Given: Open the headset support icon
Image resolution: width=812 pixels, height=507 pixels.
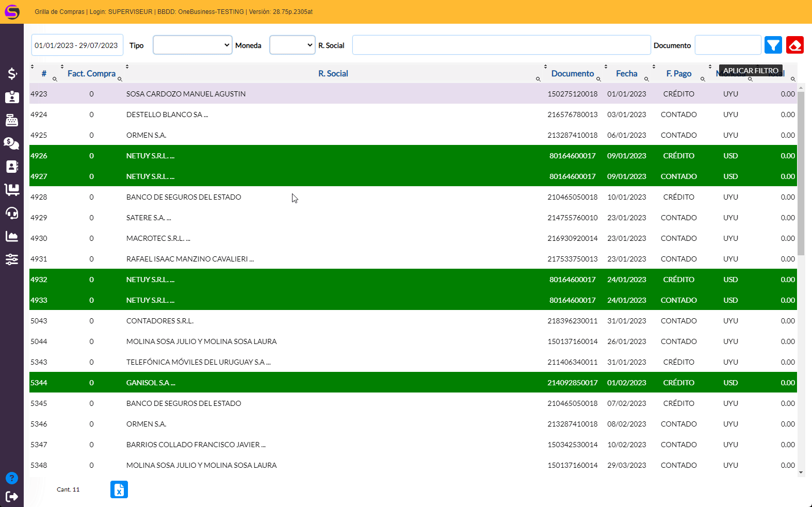Looking at the screenshot, I should [x=12, y=213].
